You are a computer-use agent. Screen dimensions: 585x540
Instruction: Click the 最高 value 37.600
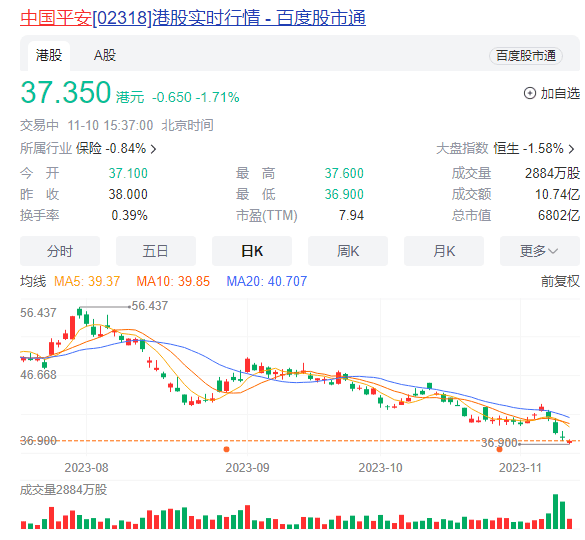[344, 173]
